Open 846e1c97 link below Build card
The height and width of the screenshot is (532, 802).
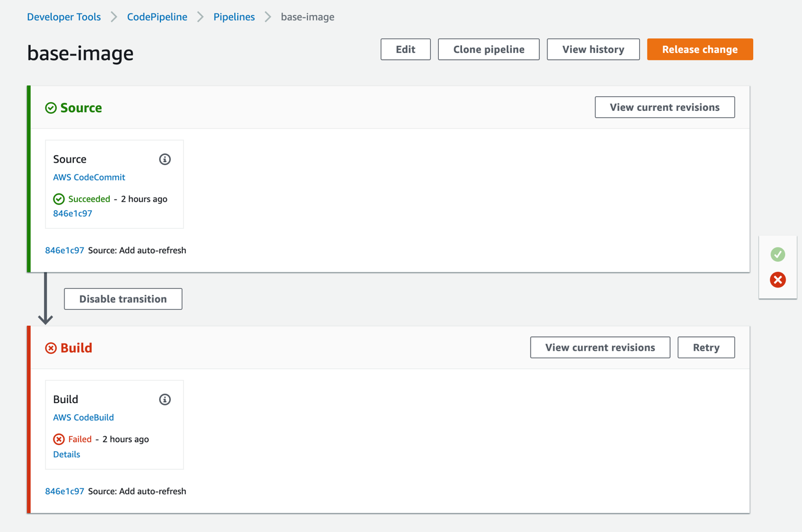tap(65, 491)
